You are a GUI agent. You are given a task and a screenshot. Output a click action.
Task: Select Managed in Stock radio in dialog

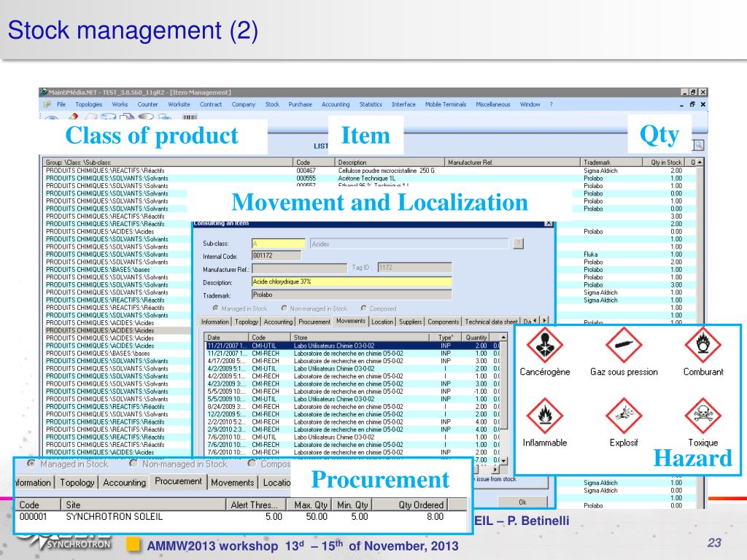click(215, 308)
